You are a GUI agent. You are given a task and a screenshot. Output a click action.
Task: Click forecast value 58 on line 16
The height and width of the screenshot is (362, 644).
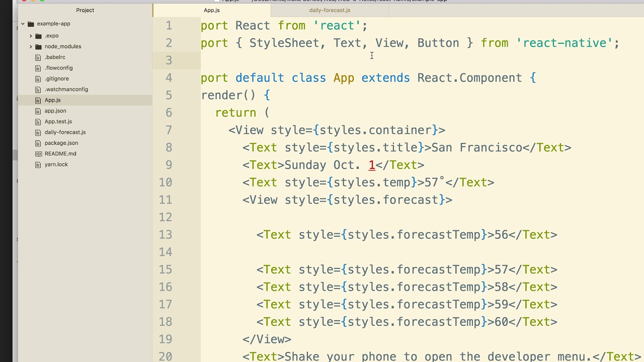[501, 287]
